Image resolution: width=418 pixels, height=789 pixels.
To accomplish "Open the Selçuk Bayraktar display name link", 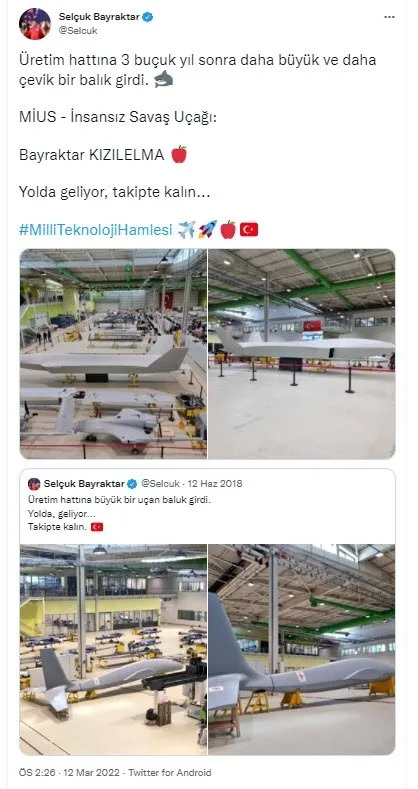I will pos(100,17).
